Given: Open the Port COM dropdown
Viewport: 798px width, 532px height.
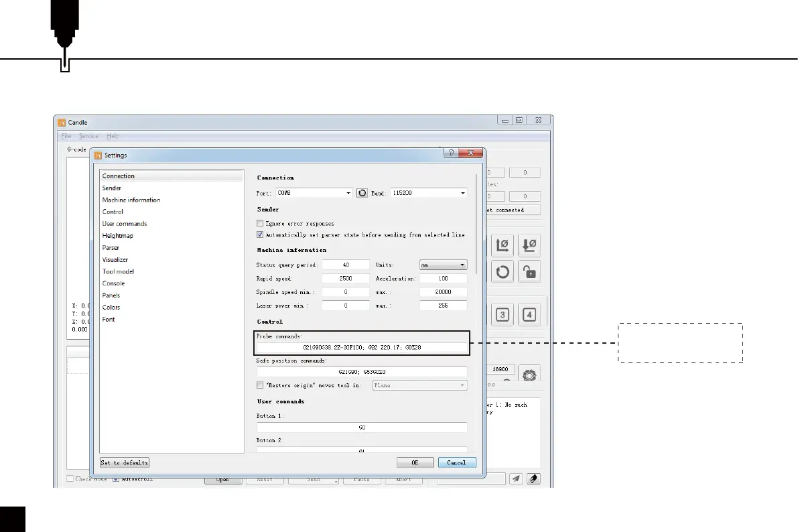Looking at the screenshot, I should tap(314, 193).
